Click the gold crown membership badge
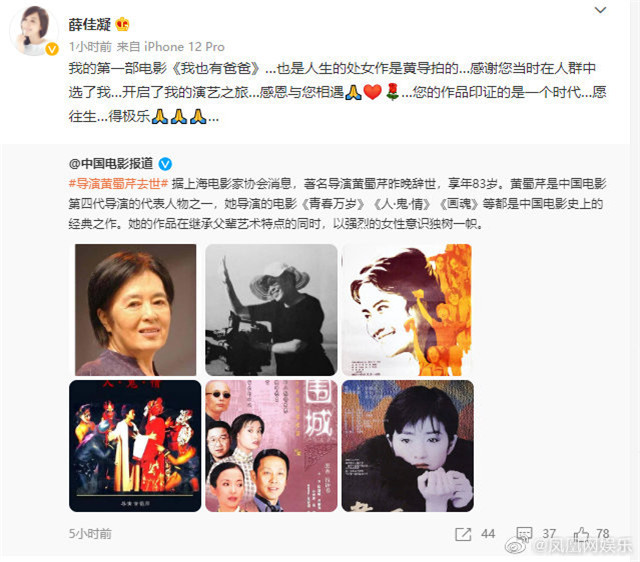 point(122,24)
